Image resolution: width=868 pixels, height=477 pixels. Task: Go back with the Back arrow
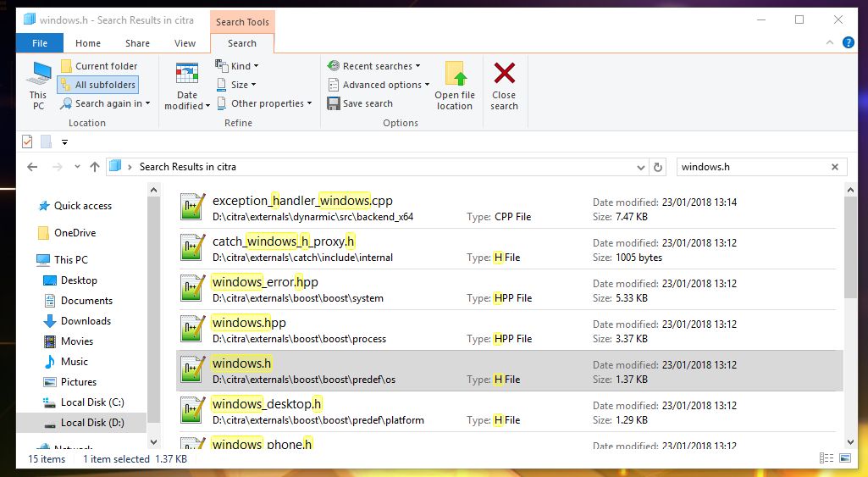point(33,167)
